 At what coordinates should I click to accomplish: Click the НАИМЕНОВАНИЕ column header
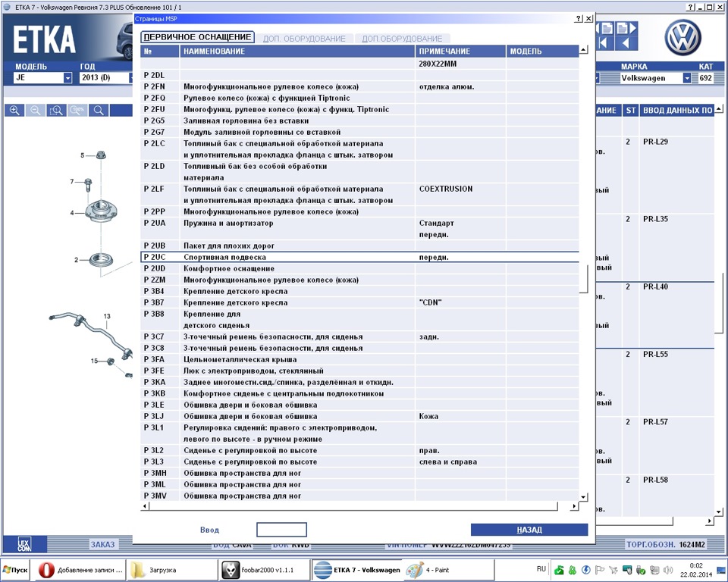pyautogui.click(x=297, y=51)
